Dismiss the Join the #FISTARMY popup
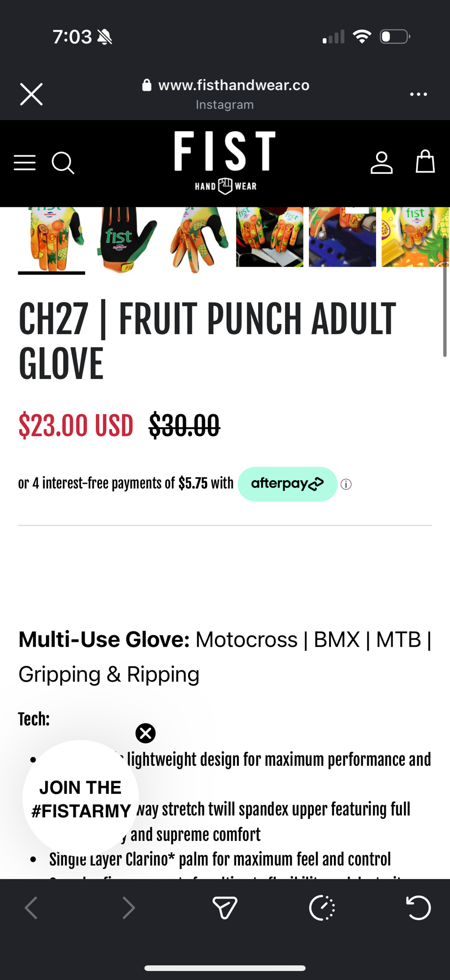 145,734
